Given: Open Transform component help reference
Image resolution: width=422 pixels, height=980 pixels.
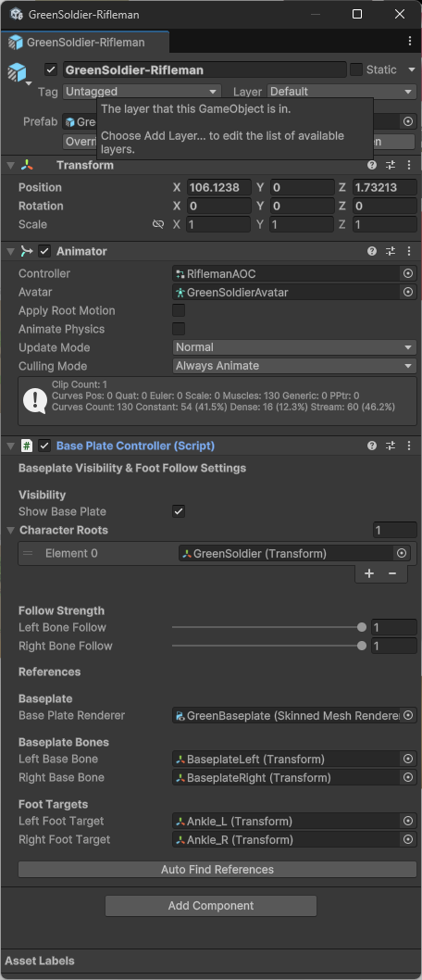Looking at the screenshot, I should coord(372,166).
